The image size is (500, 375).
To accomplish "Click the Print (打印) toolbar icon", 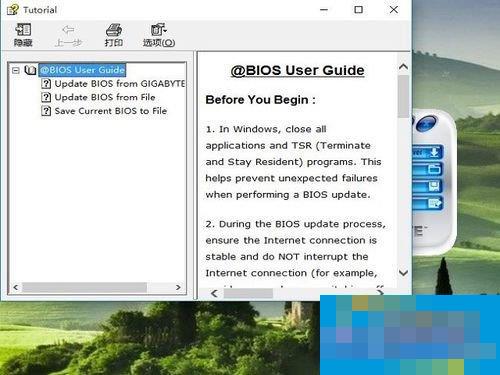I will point(114,35).
